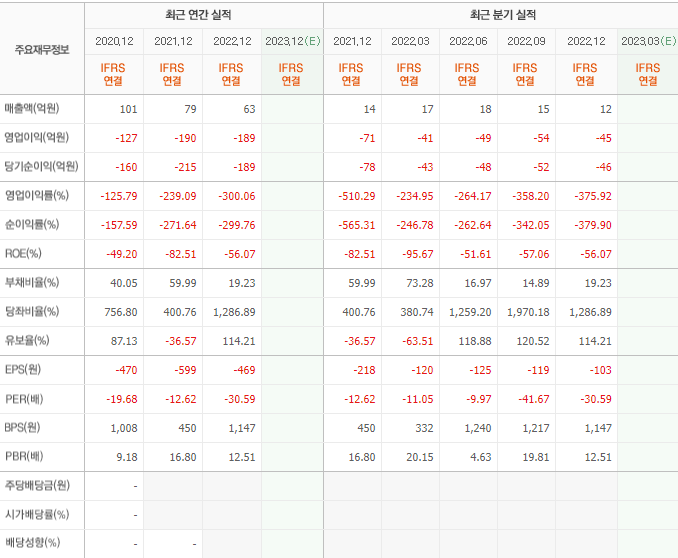Click the 매출액 value 63
Viewport: 678px width, 558px height.
(249, 109)
